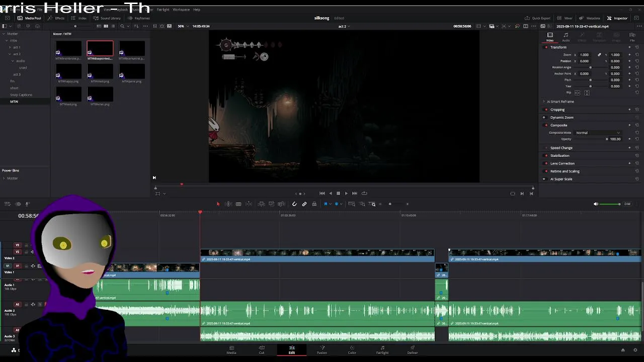Open the Effects panel
The height and width of the screenshot is (362, 644).
56,18
